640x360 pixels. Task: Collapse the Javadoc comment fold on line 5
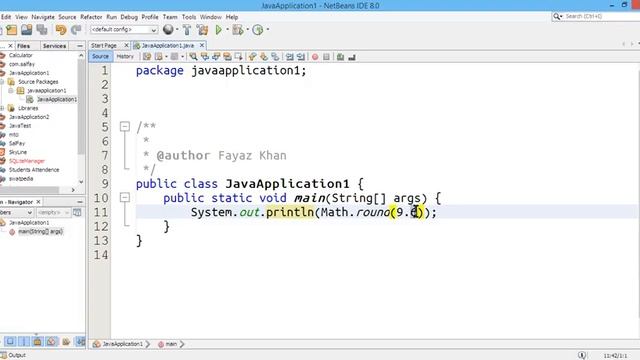125,127
